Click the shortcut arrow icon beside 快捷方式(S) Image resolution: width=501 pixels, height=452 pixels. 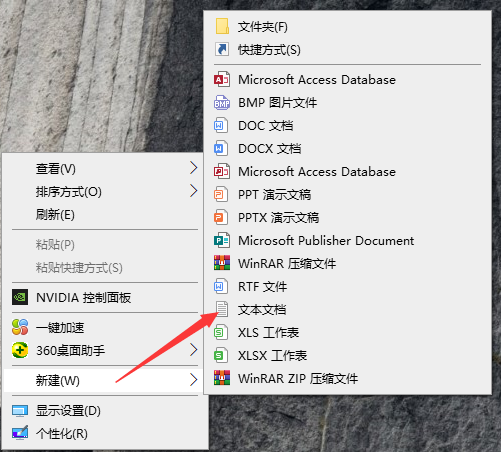(x=222, y=49)
